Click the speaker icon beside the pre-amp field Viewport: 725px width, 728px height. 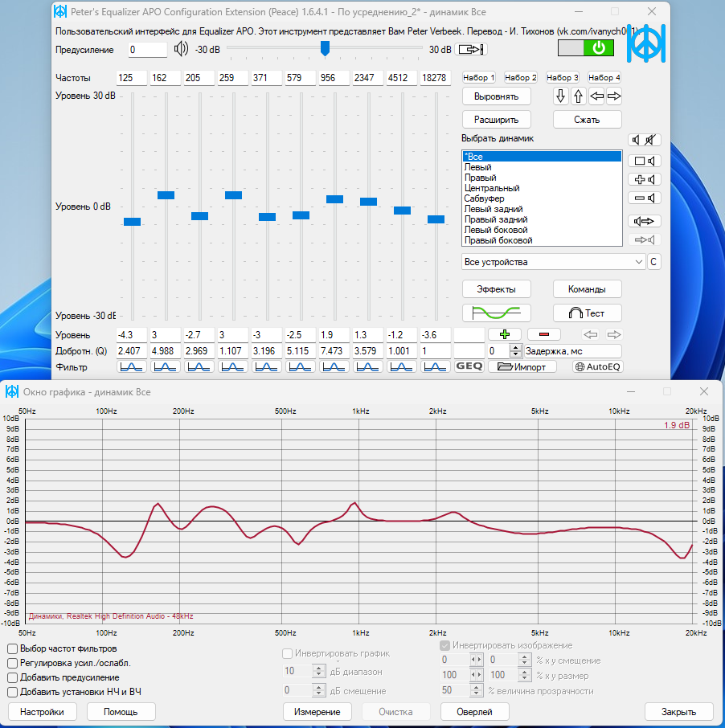point(181,49)
